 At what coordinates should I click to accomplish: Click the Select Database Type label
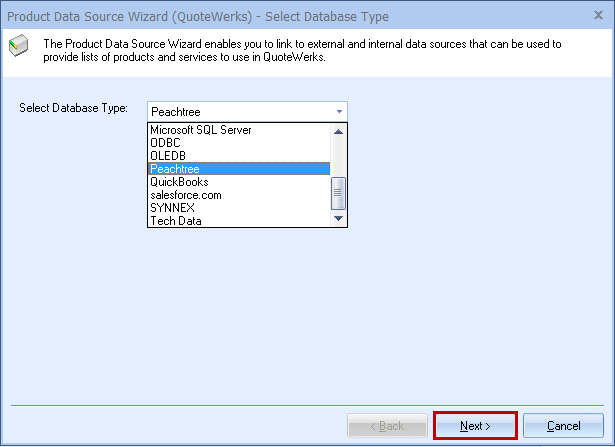(73, 108)
